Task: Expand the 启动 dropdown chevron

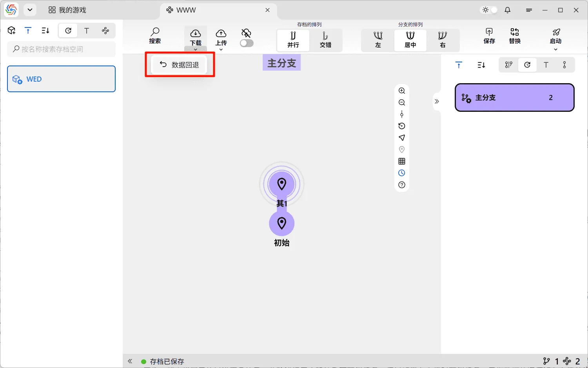Action: [x=556, y=49]
